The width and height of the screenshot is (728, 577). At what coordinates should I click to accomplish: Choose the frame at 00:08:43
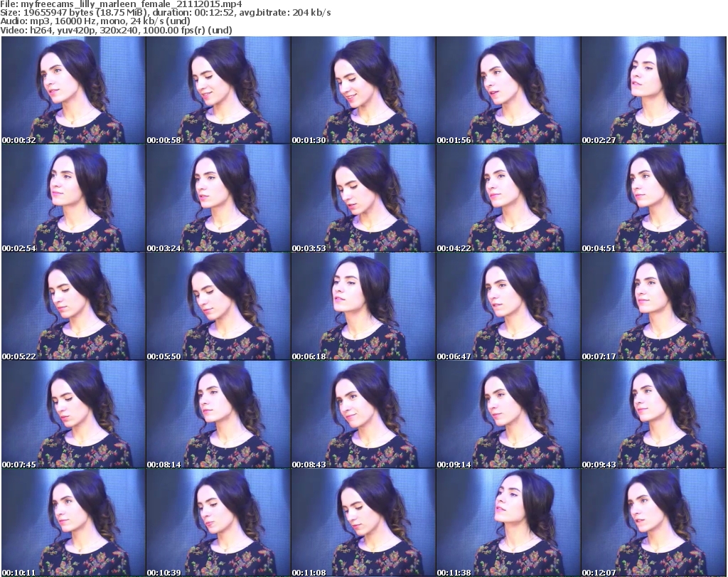(x=363, y=415)
